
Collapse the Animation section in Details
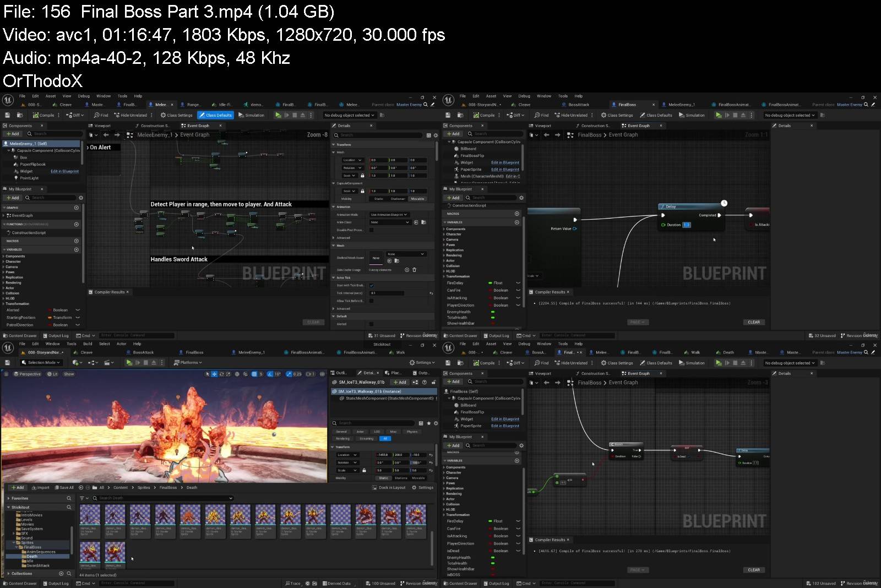[x=333, y=207]
